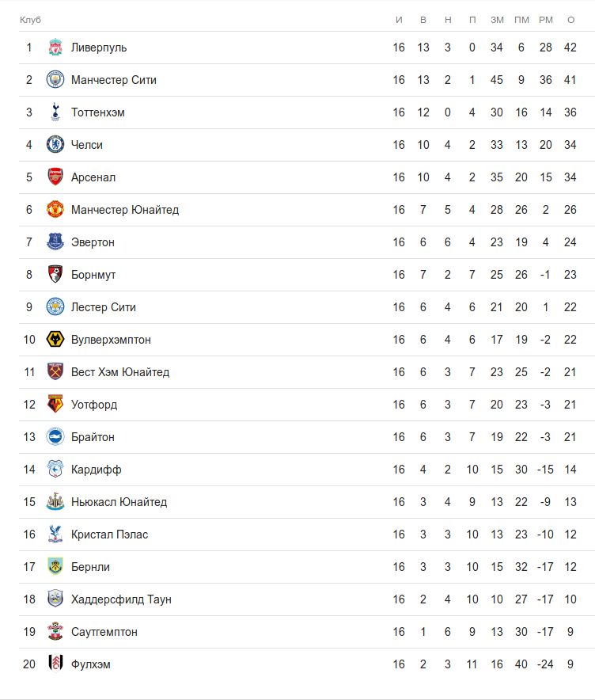Click the Chelsea crest icon

tap(55, 145)
